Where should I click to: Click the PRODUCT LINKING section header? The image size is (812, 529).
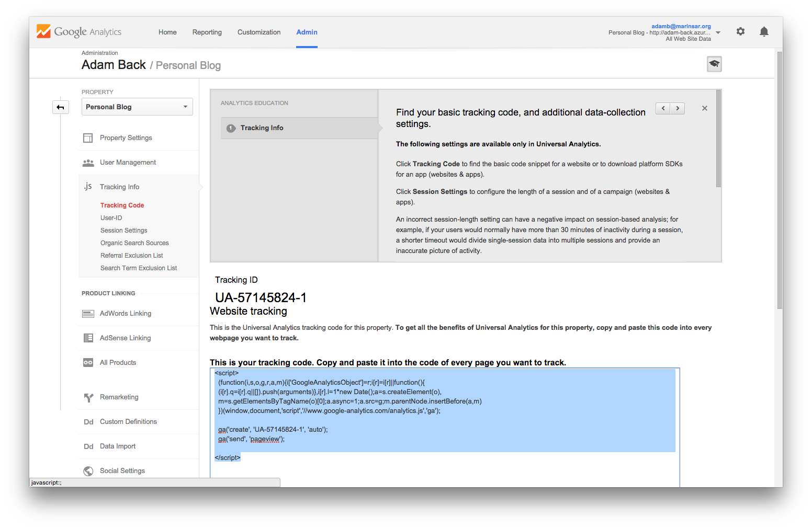pos(108,294)
